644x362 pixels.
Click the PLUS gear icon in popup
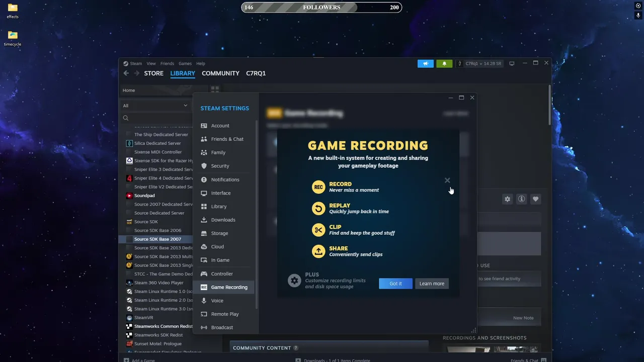point(294,281)
